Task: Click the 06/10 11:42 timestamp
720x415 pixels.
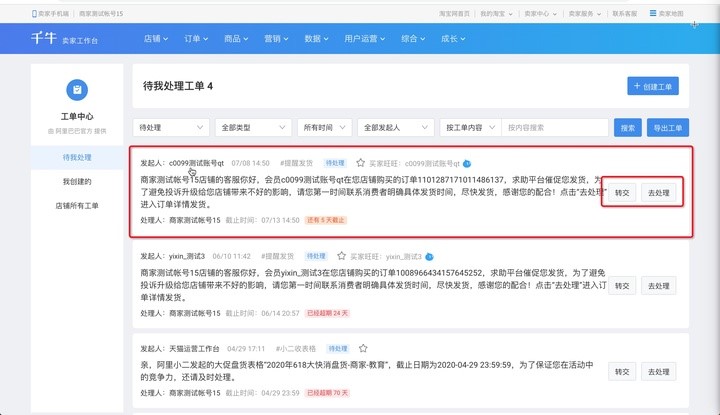Action: 231,256
